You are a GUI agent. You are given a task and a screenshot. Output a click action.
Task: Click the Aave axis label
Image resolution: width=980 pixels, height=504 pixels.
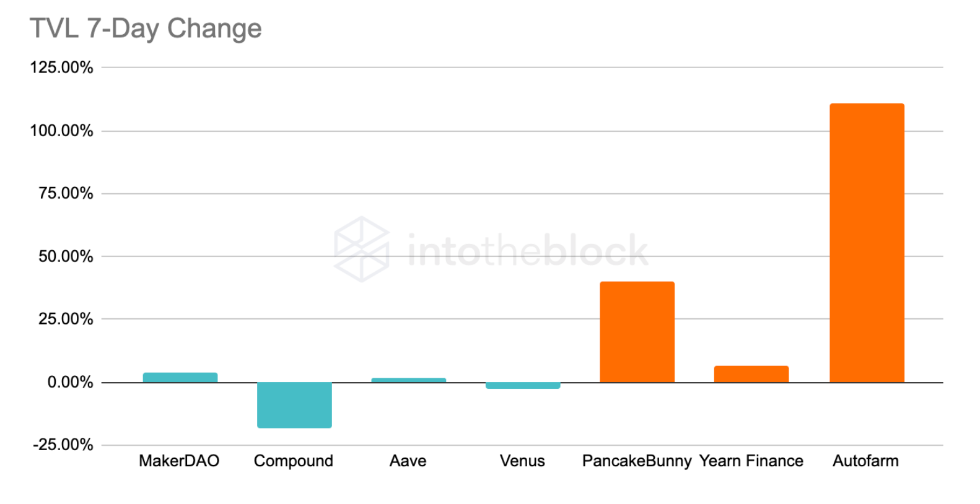(408, 461)
